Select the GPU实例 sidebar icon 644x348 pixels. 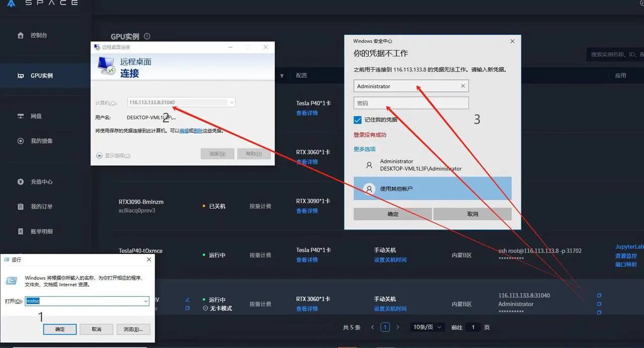pyautogui.click(x=21, y=75)
